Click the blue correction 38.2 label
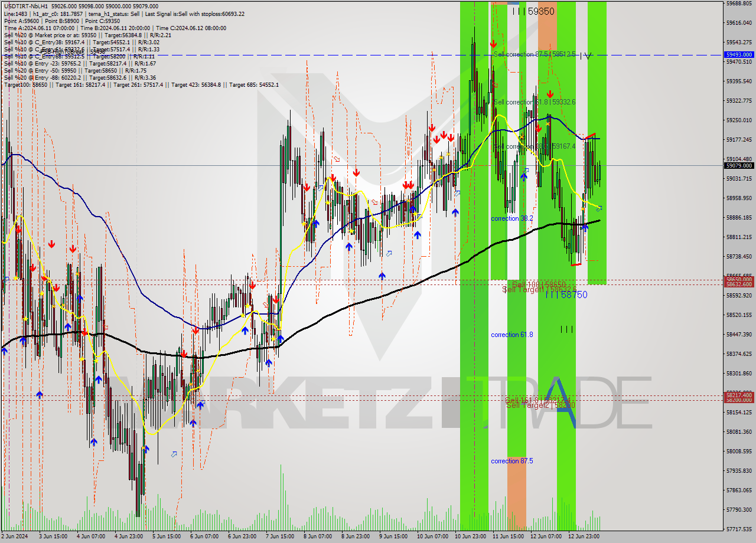 click(x=512, y=218)
